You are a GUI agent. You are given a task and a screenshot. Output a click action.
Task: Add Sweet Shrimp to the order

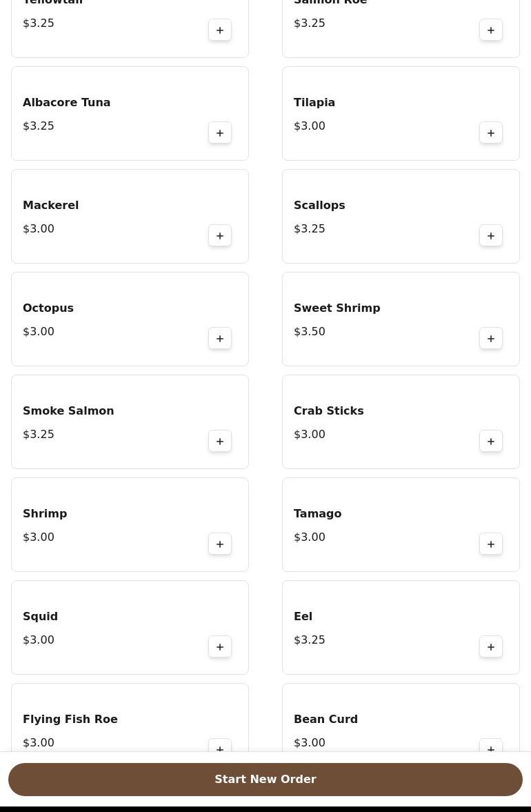point(491,339)
